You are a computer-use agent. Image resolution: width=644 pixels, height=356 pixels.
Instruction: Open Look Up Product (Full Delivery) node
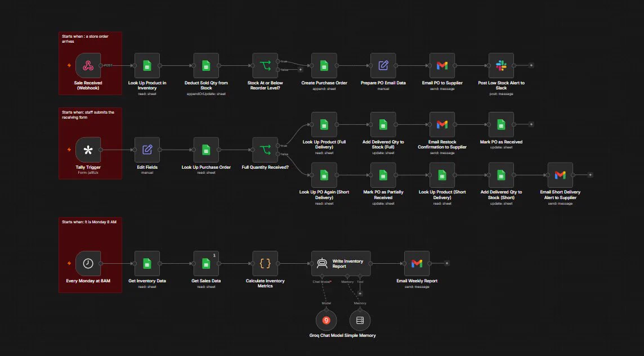324,125
